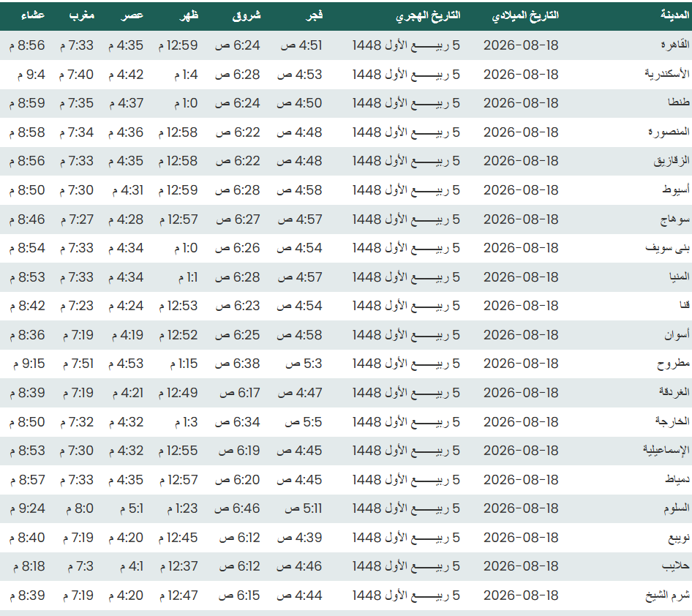Click Alexandria's isha time 9:4 م

31,74
